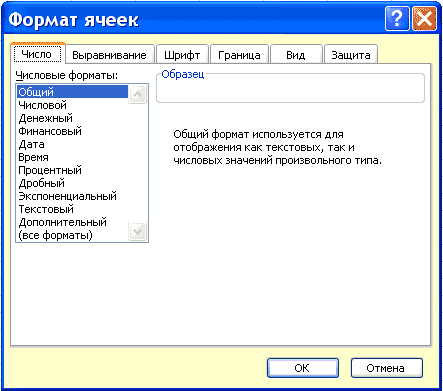Switch to the Выравнивание tab
Screen dimensions: 443x391
110,54
